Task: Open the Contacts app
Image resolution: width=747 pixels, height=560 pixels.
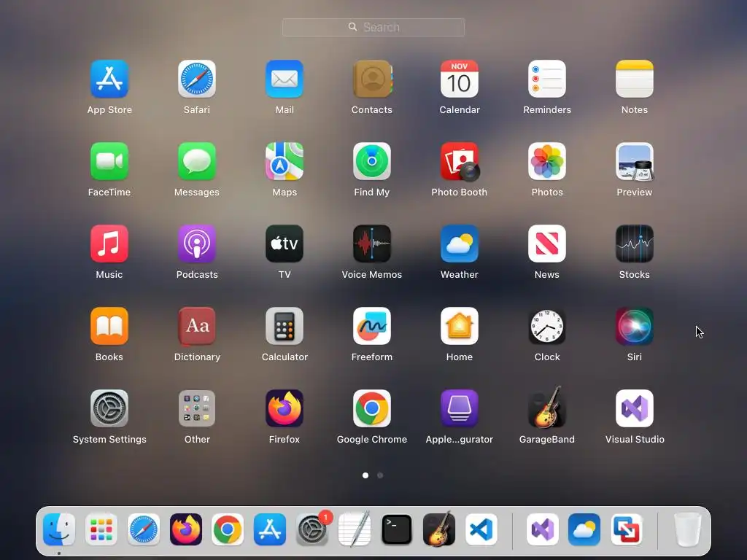Action: point(372,79)
